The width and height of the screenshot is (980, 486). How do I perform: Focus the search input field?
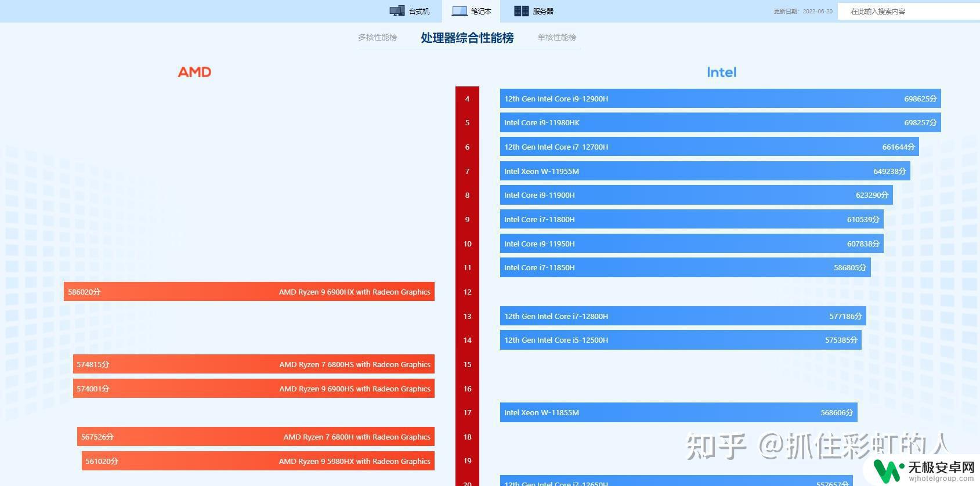coord(909,11)
